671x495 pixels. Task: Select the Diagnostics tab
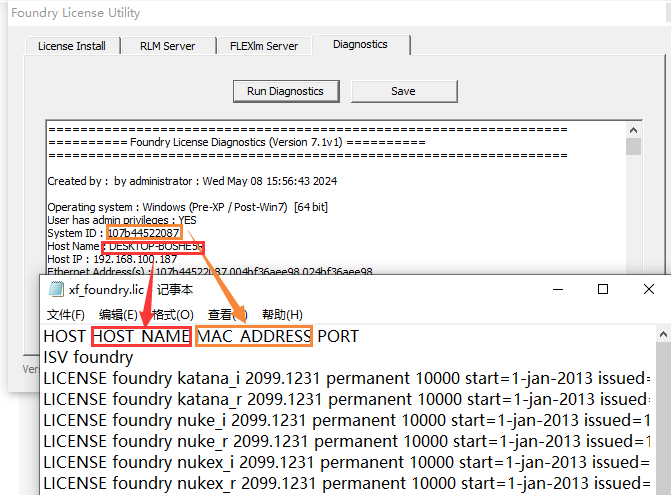pyautogui.click(x=360, y=44)
